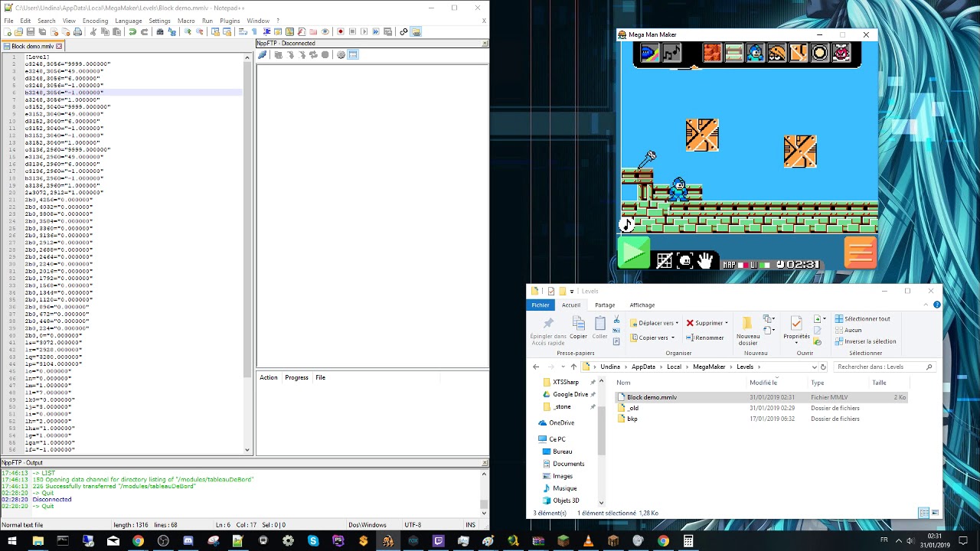Screen dimensions: 980x551
Task: Open the orange menu button in Mega Man Maker
Action: (860, 253)
